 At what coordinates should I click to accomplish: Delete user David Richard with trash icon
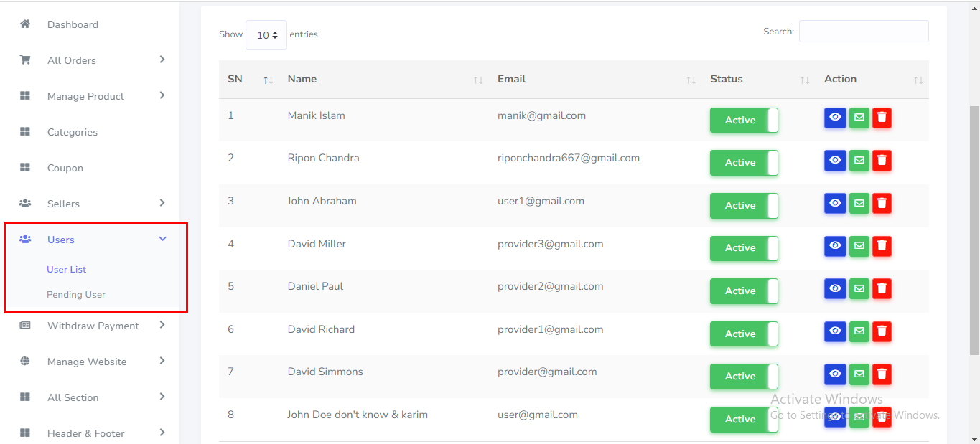(x=882, y=331)
